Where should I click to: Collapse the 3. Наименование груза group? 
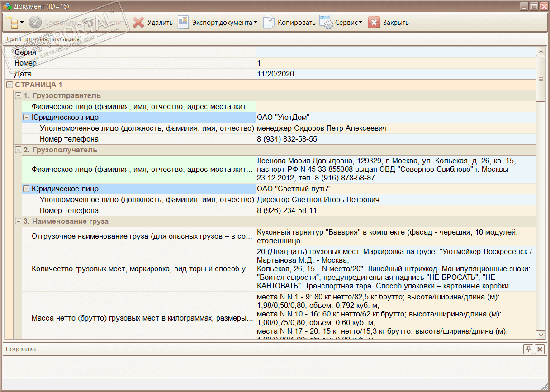(18, 221)
